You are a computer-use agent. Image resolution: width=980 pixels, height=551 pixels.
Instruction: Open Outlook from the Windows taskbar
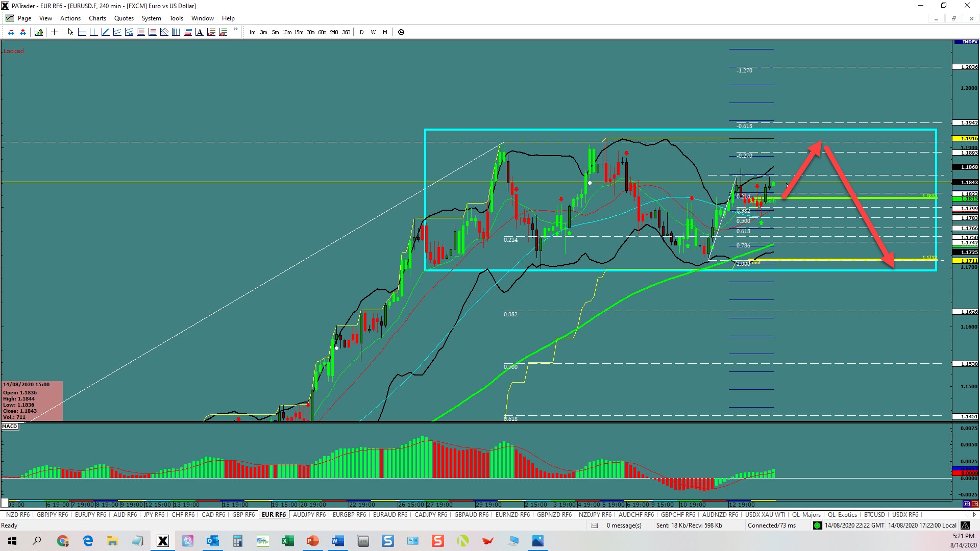point(213,541)
